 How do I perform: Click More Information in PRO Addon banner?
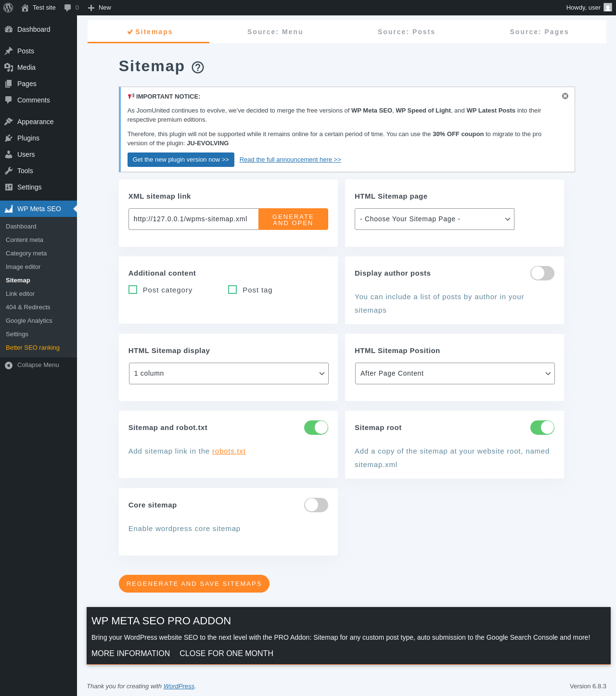[131, 653]
